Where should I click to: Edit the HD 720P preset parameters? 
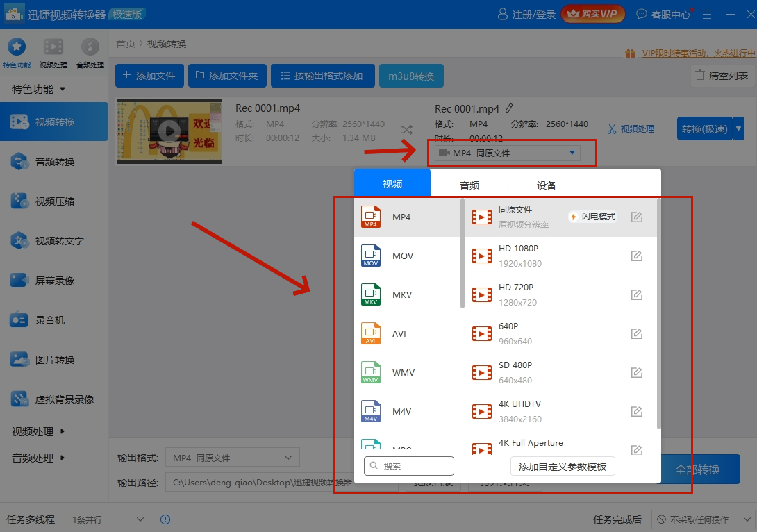637,295
